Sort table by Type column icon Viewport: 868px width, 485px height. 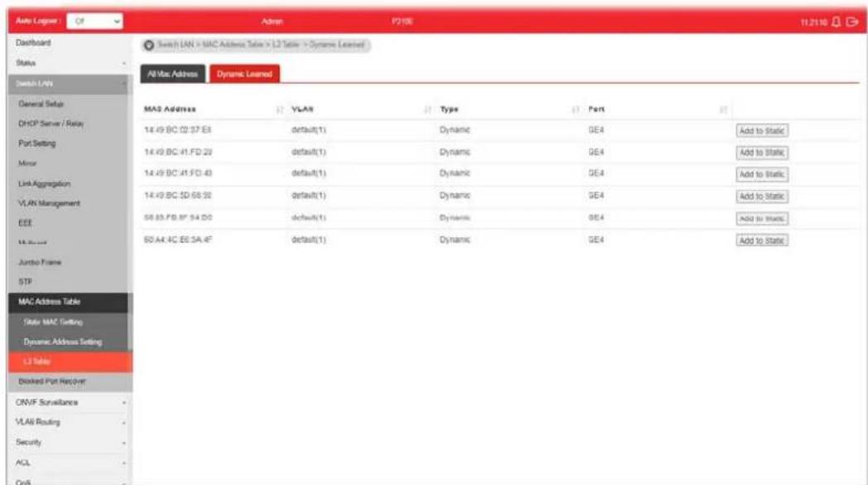(x=575, y=109)
